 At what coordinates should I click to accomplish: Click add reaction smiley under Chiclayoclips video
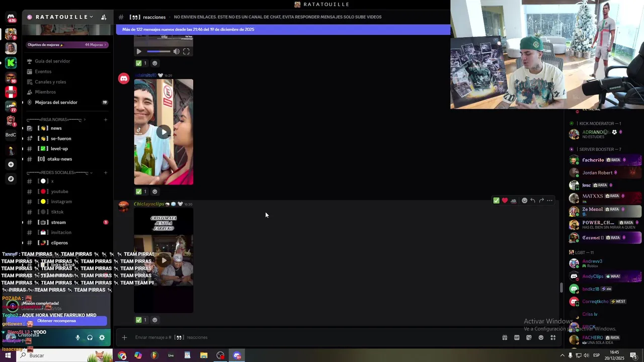[154, 320]
